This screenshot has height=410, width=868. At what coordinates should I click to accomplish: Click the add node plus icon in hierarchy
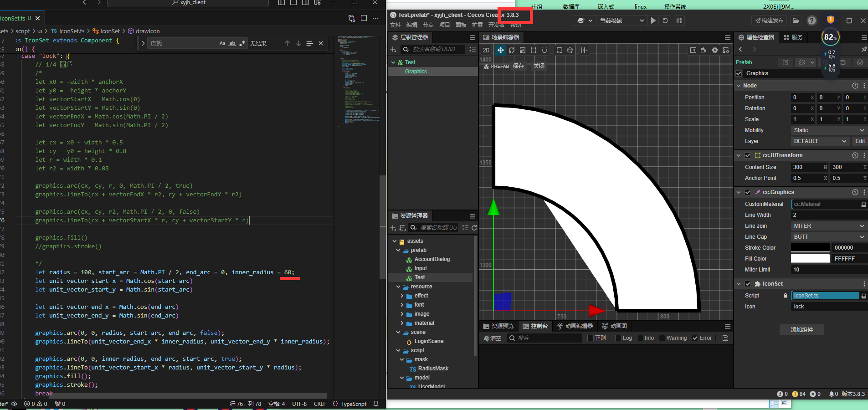[393, 49]
